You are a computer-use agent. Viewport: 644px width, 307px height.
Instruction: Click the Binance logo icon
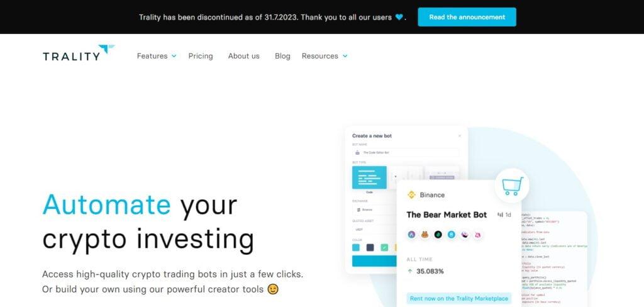pyautogui.click(x=411, y=195)
